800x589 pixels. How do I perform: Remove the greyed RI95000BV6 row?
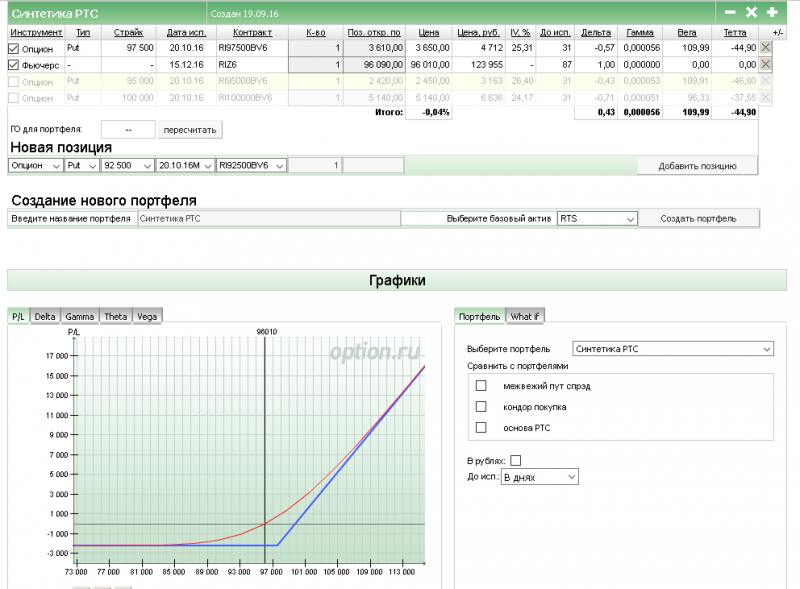tap(766, 81)
